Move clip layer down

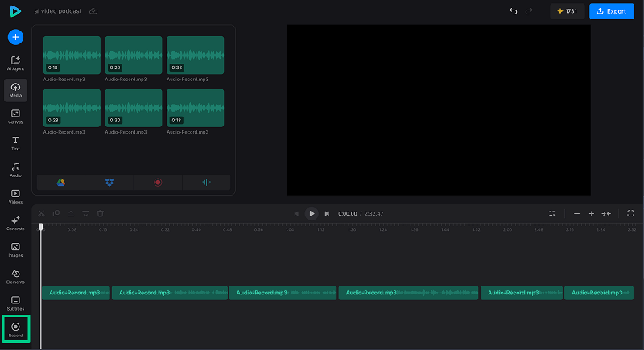tap(85, 213)
